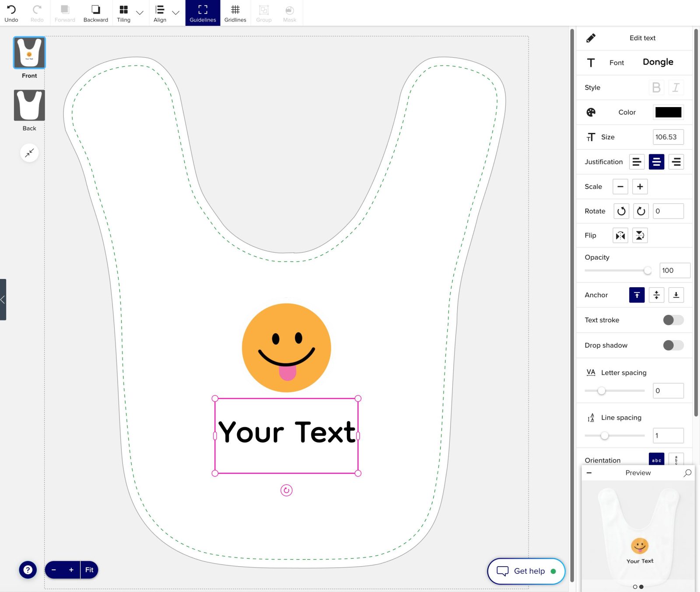This screenshot has width=700, height=592.
Task: Click the Undo icon in toolbar
Action: 11,13
